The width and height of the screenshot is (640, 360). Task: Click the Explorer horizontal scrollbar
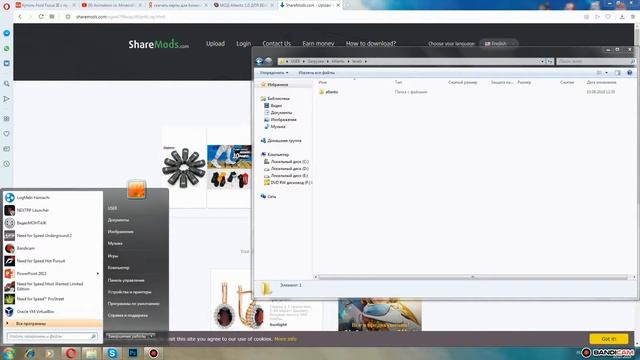point(473,277)
